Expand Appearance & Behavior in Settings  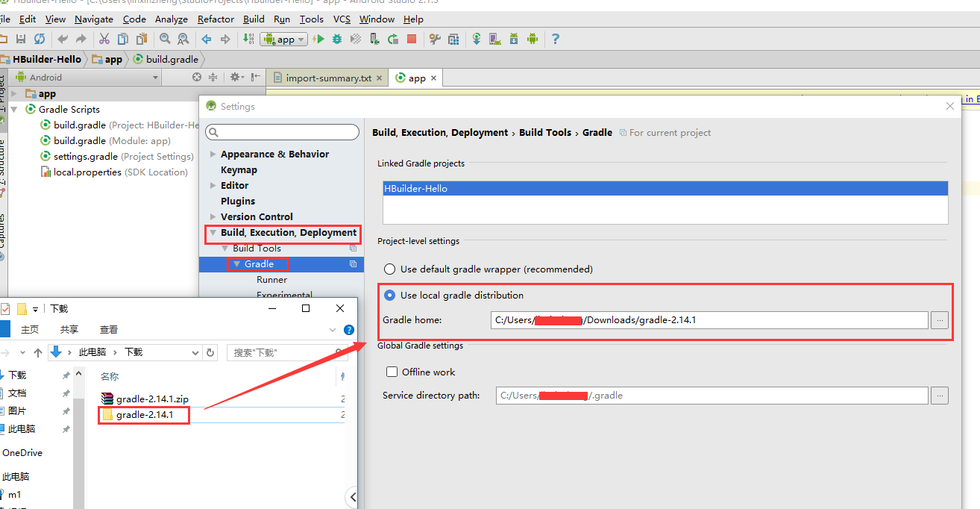click(x=213, y=154)
